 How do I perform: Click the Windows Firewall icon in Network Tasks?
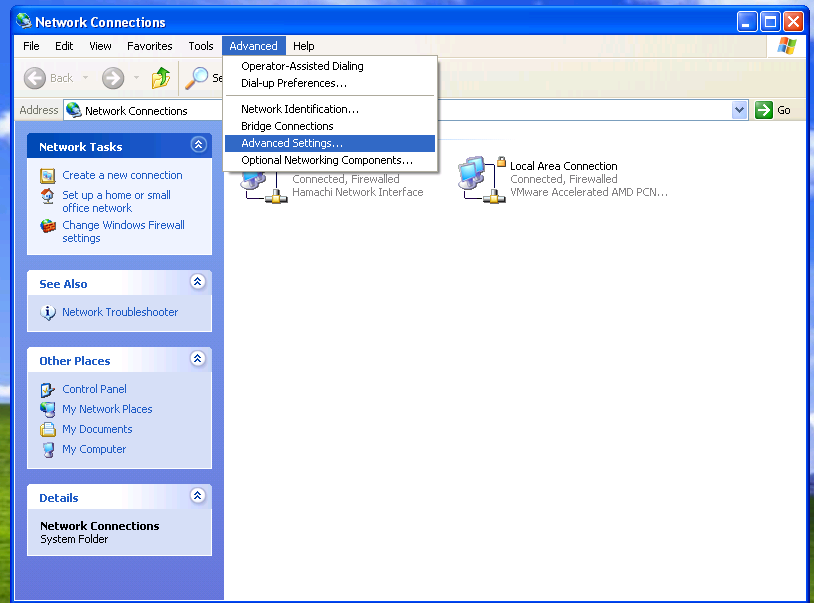(x=48, y=227)
